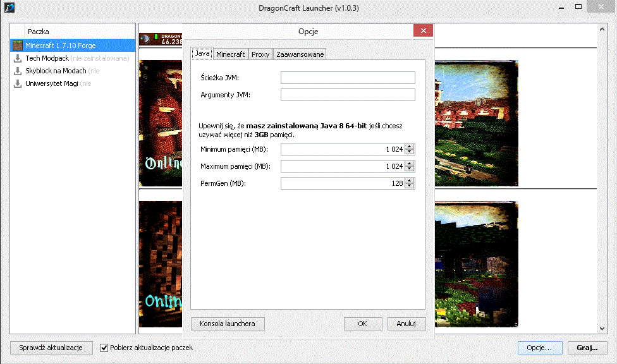Switch to the Java tab

point(202,54)
